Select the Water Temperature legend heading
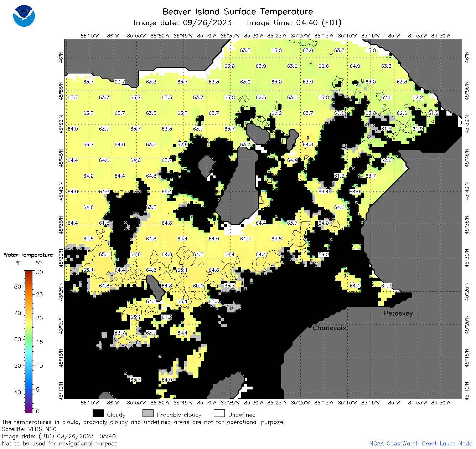The height and width of the screenshot is (449, 476). 28,255
